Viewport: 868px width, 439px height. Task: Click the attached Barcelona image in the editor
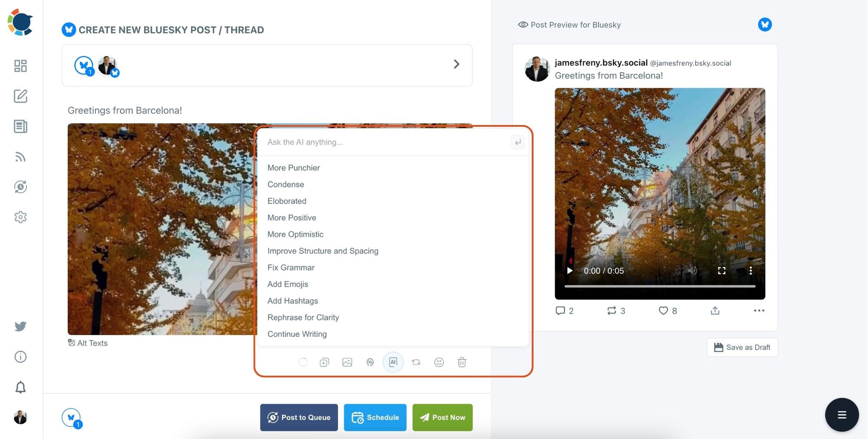coord(162,229)
